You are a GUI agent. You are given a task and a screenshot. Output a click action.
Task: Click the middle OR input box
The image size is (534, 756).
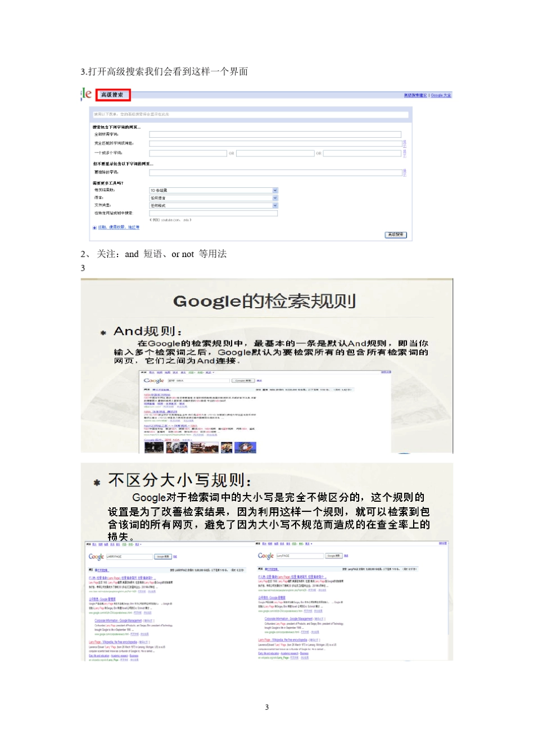tap(275, 153)
